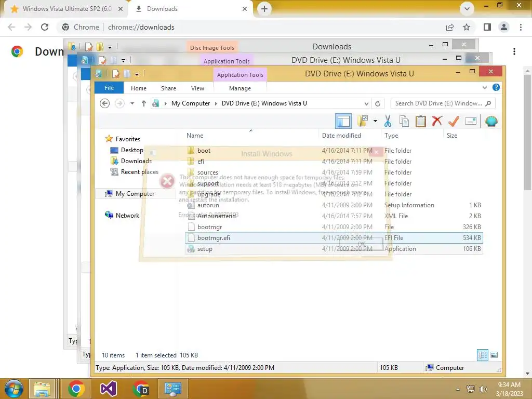The image size is (532, 399).
Task: Switch to Large icons view in status bar
Action: coord(494,355)
